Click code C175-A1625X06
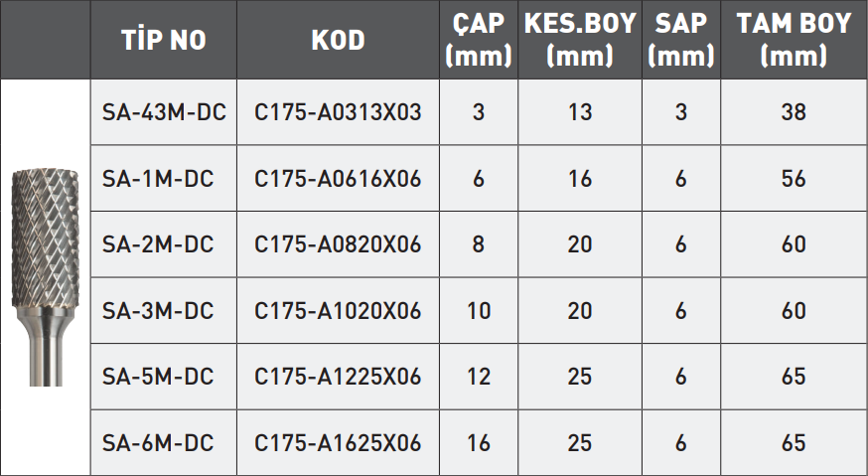 tap(338, 443)
